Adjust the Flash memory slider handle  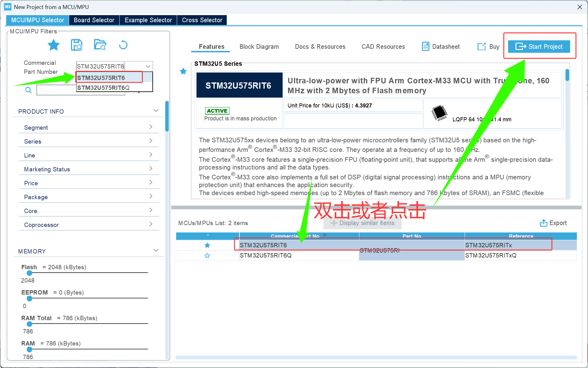[x=29, y=273]
